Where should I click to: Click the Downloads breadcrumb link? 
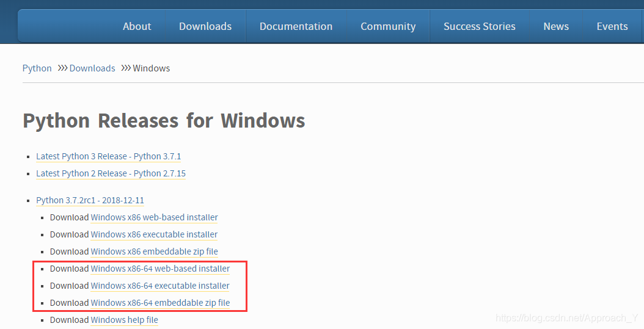coord(92,68)
